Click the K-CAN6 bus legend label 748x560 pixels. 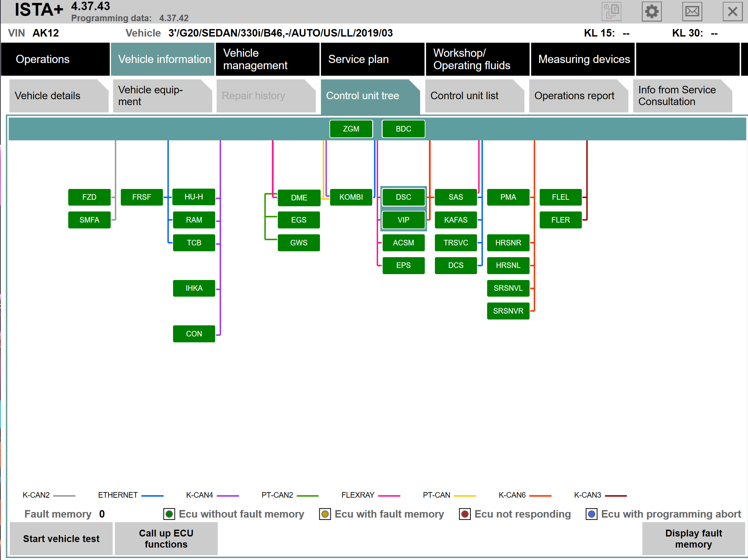coord(512,495)
